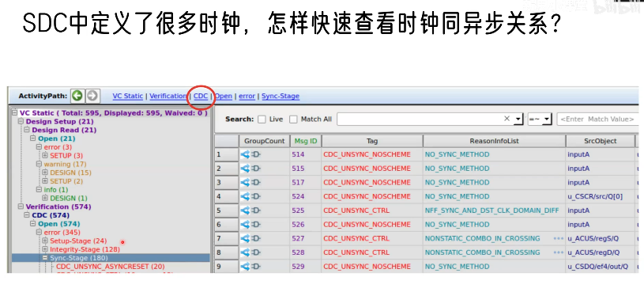Open the Sync-Stage breadcrumb link
Screen dimensions: 644x292
coord(281,96)
